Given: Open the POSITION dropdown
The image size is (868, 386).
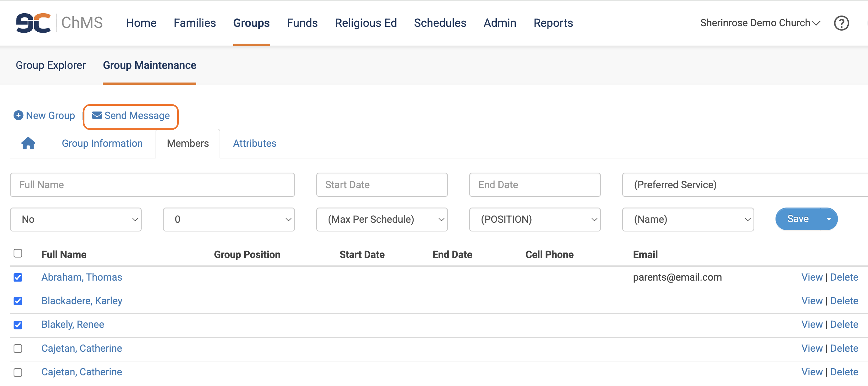Looking at the screenshot, I should pyautogui.click(x=534, y=219).
